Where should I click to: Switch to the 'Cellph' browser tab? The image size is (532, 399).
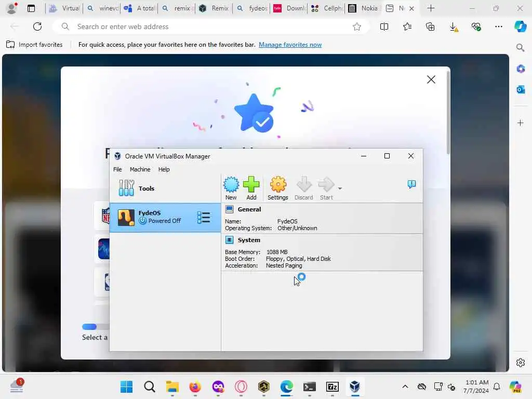click(x=326, y=8)
